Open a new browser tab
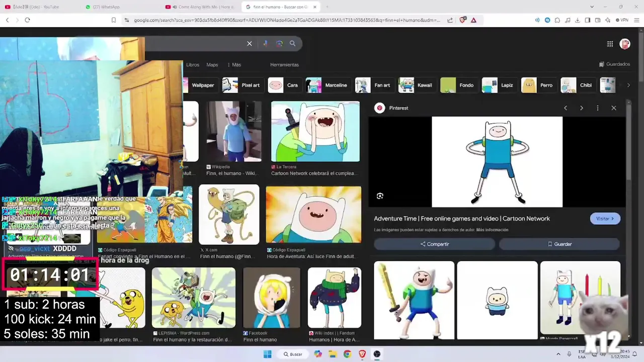644x362 pixels. 327,7
